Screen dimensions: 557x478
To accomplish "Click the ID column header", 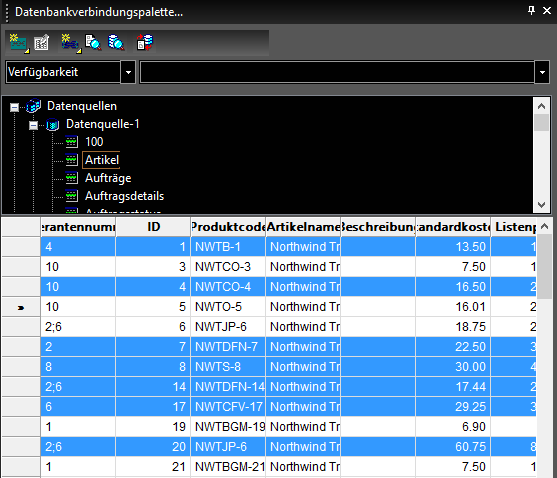I will [x=153, y=227].
